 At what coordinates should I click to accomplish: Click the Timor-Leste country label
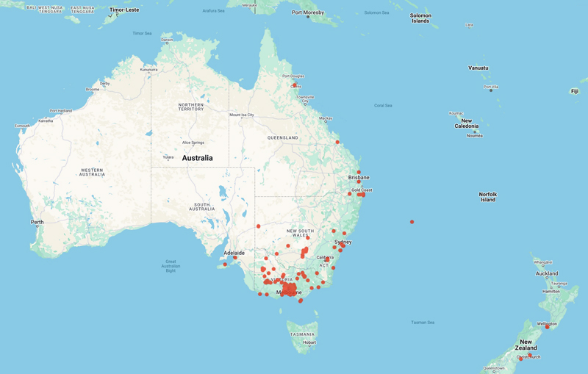click(124, 10)
